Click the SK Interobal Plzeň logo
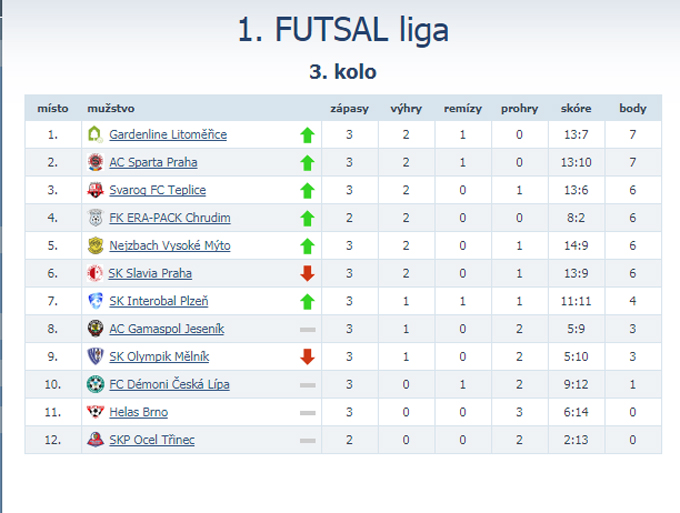 [x=95, y=300]
